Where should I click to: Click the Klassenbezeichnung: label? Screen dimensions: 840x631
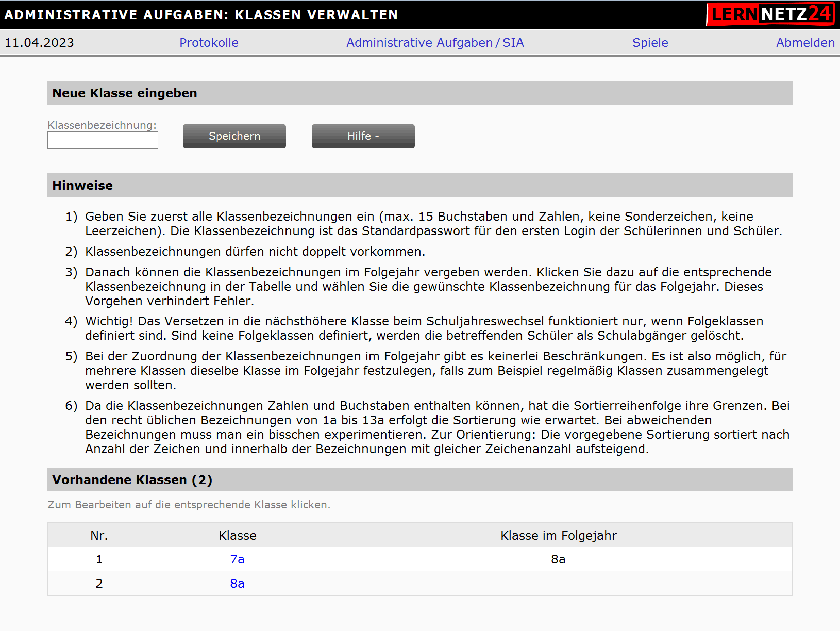pyautogui.click(x=102, y=125)
